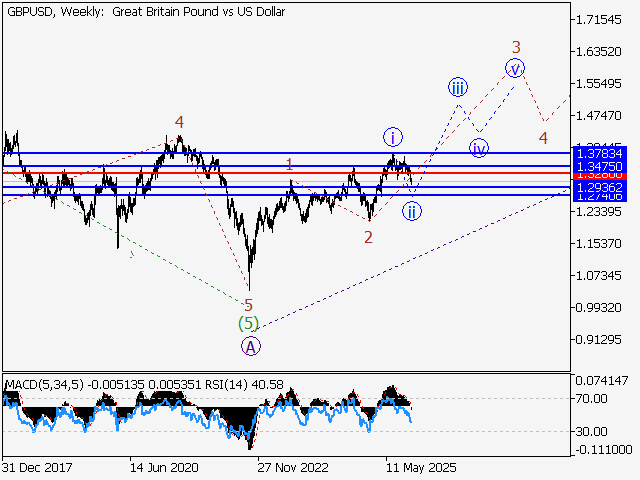Click the 31 Dec 2017 date marker

point(36,466)
